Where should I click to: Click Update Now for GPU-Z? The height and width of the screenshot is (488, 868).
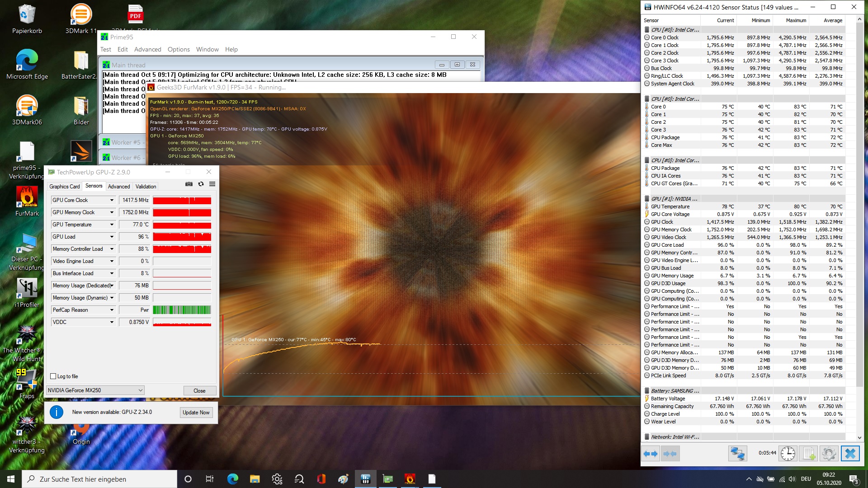pos(196,413)
